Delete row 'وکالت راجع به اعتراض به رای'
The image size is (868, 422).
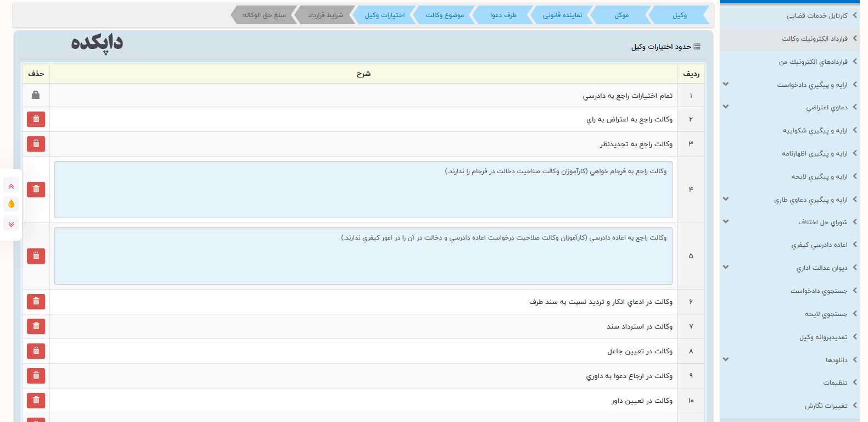tap(36, 119)
